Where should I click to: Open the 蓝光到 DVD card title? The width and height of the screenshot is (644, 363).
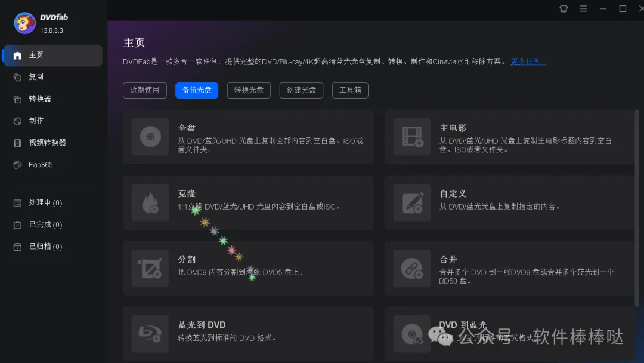click(202, 325)
